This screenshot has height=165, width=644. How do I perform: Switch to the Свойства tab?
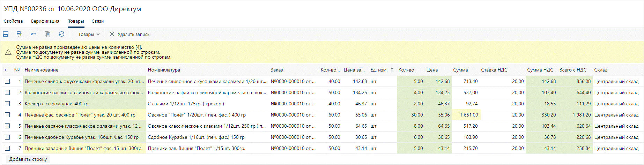(13, 21)
